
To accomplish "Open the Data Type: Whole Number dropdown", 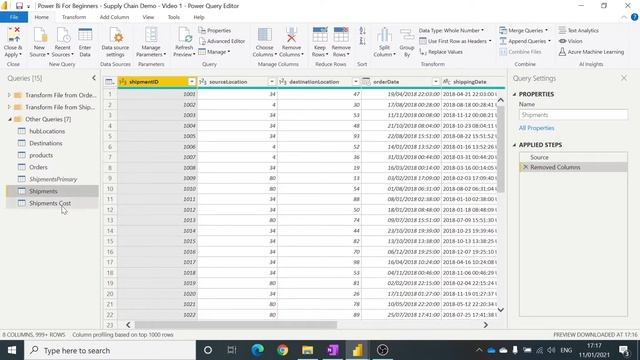I will [x=451, y=31].
